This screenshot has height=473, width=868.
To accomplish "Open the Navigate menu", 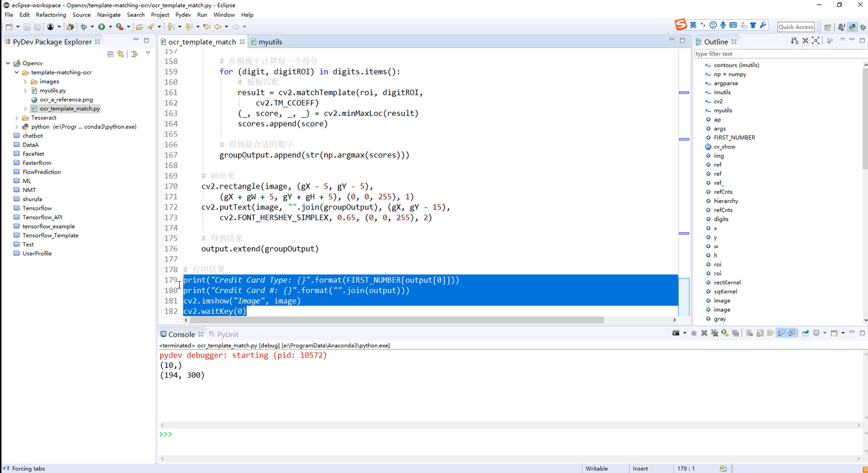I will click(x=109, y=15).
